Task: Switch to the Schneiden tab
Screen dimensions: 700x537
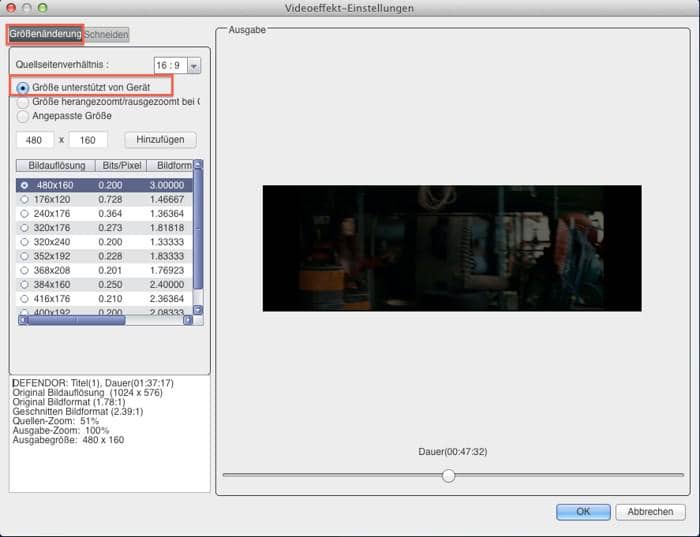Action: pos(106,34)
